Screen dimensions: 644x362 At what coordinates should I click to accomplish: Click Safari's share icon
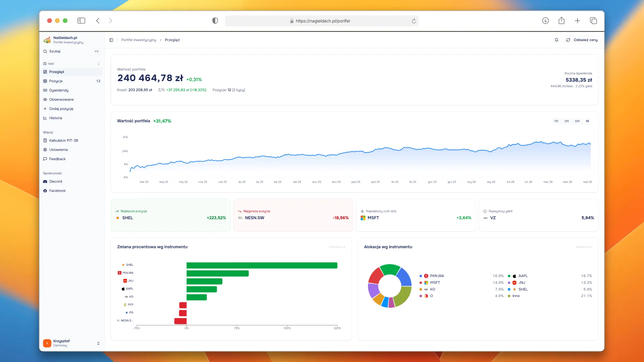(x=561, y=21)
